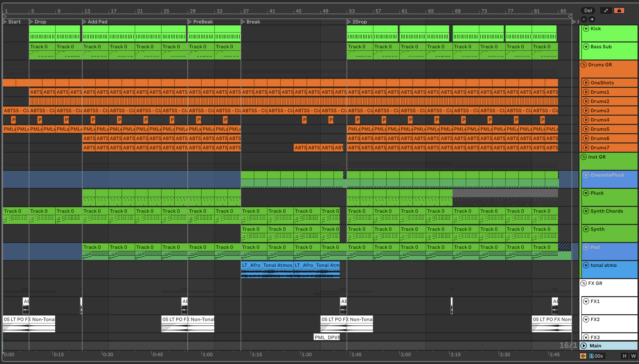
Task: Expand the OneShots track
Action: point(586,83)
